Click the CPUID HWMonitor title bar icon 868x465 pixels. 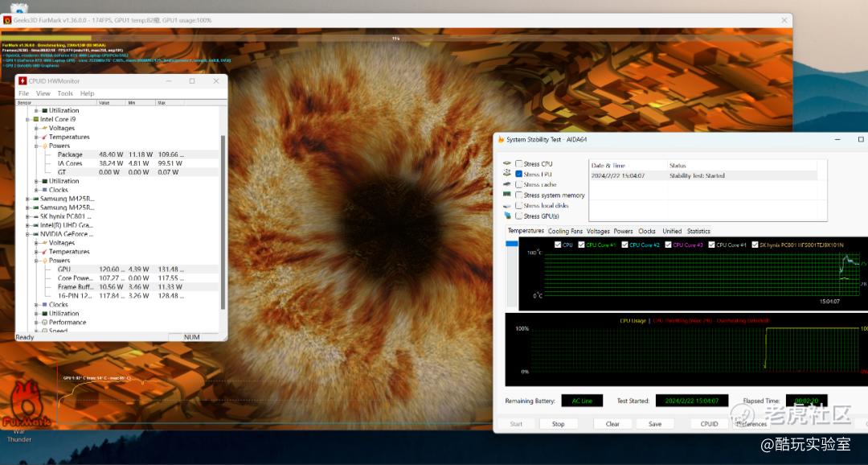point(23,81)
